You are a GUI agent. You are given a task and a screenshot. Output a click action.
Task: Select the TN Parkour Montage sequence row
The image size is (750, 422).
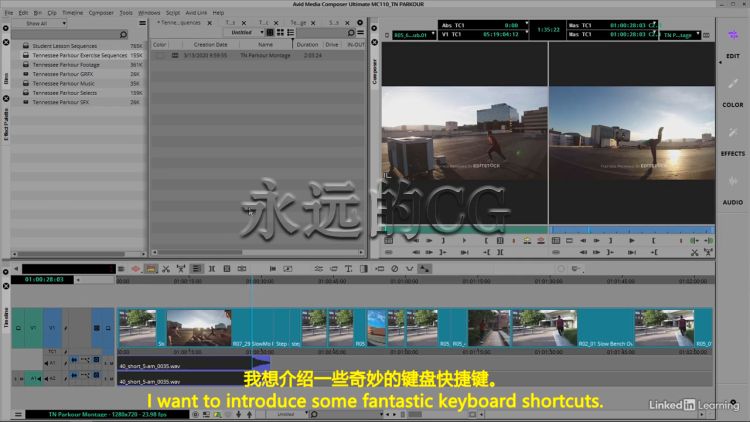258,56
